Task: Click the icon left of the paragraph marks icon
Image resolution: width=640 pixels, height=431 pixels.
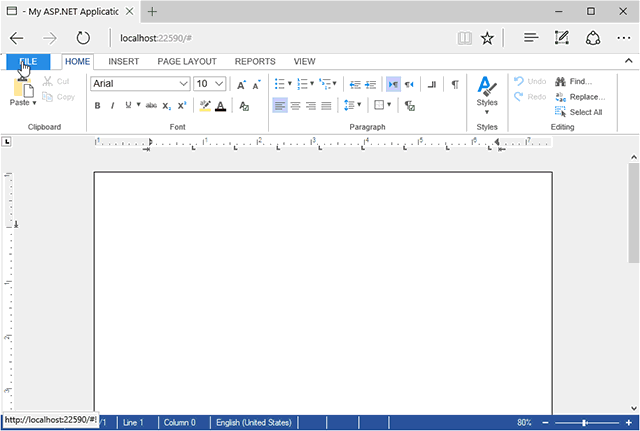Action: (432, 84)
